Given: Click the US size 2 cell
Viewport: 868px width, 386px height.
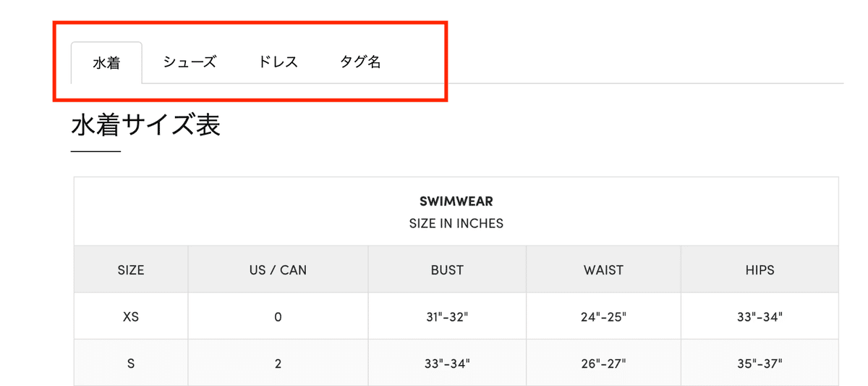Looking at the screenshot, I should point(278,363).
